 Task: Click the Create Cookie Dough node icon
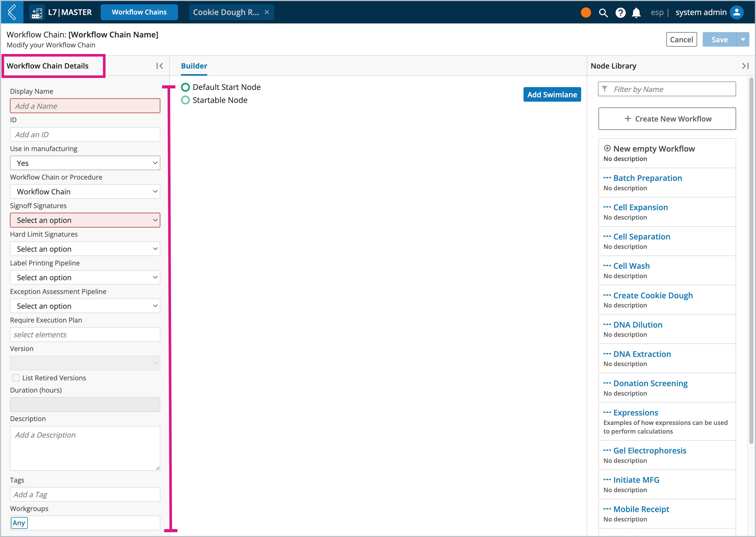coord(607,295)
